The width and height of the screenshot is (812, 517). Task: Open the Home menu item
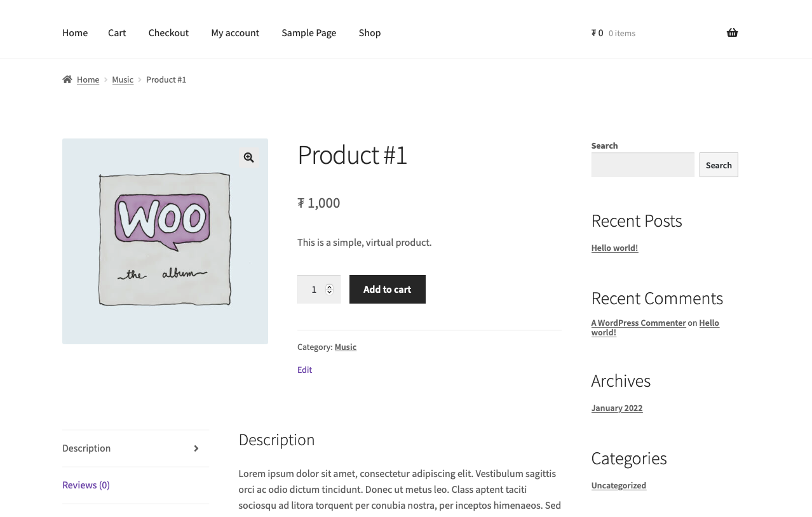pyautogui.click(x=75, y=32)
